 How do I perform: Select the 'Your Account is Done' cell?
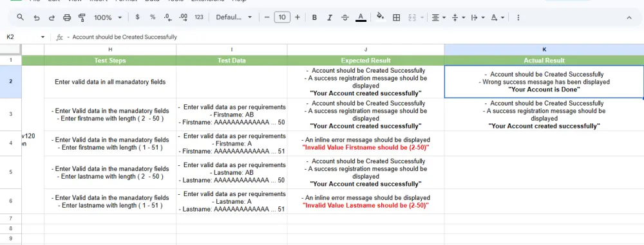(x=544, y=82)
